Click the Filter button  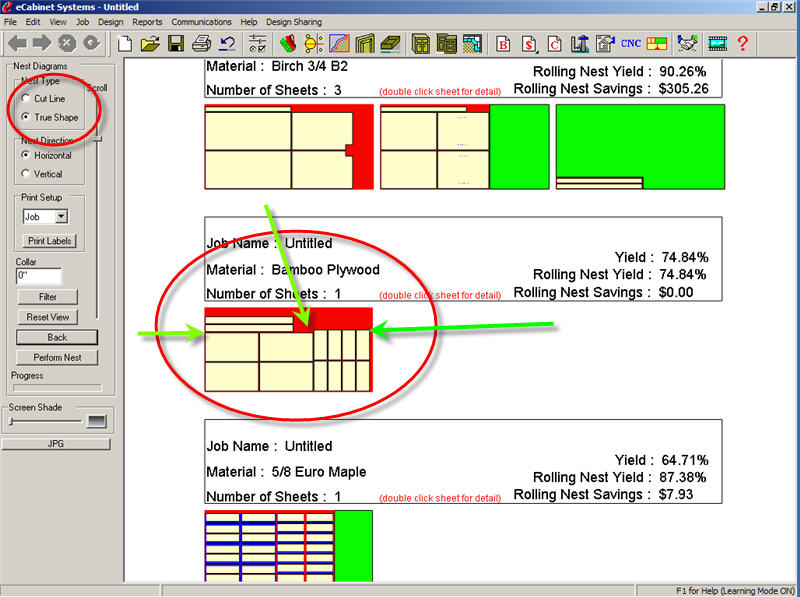click(x=47, y=296)
